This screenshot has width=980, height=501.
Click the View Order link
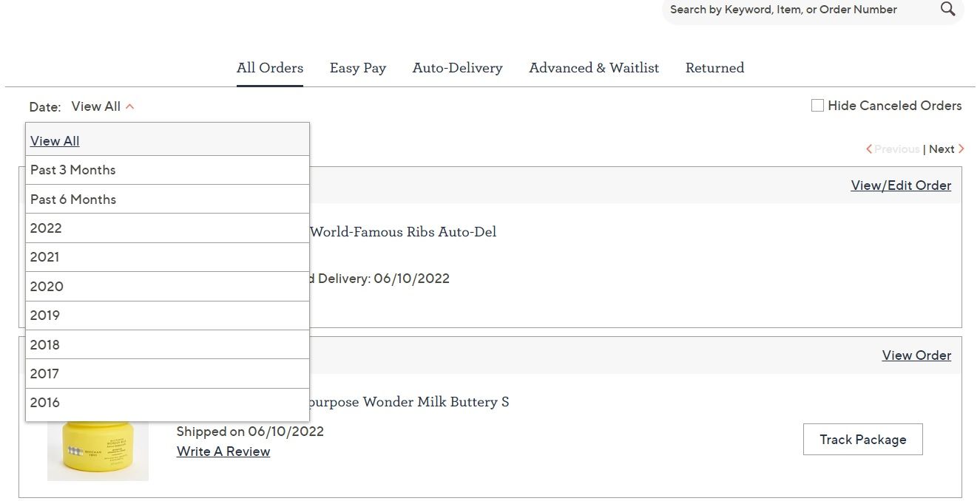pyautogui.click(x=916, y=355)
